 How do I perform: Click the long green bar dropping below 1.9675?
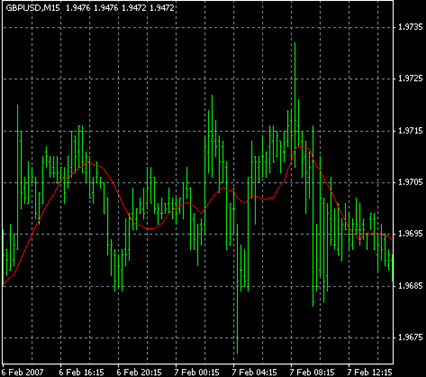(x=237, y=289)
